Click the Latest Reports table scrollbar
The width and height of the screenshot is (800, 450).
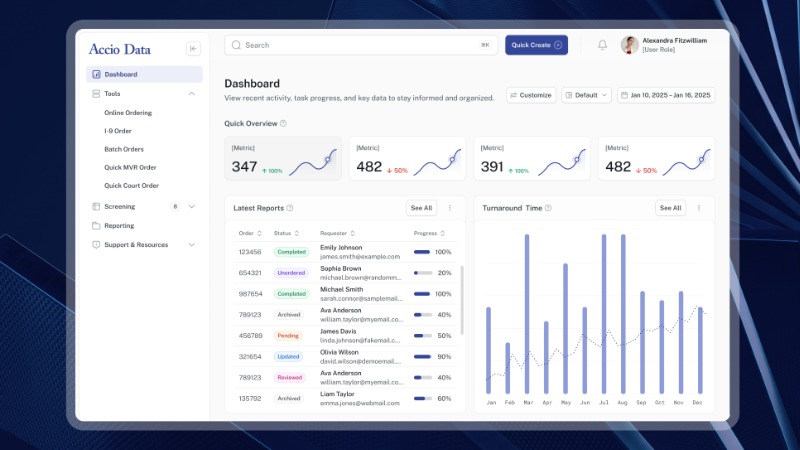tap(462, 300)
